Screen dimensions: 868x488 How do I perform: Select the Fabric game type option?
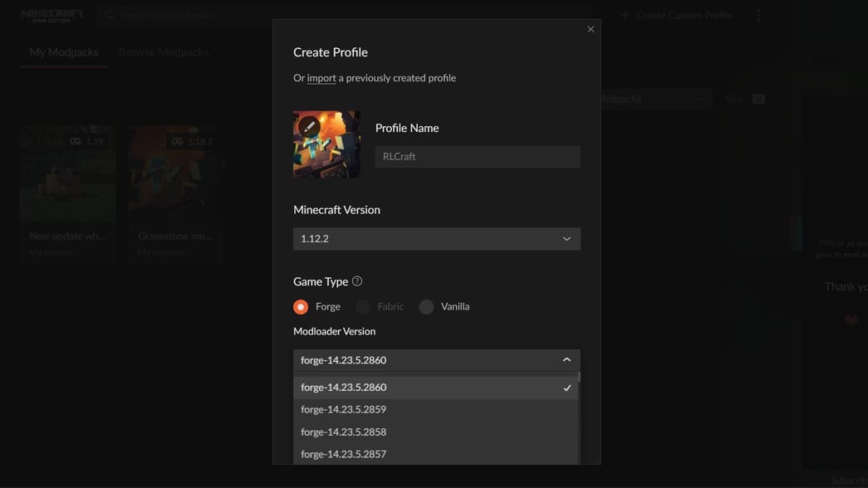[363, 307]
